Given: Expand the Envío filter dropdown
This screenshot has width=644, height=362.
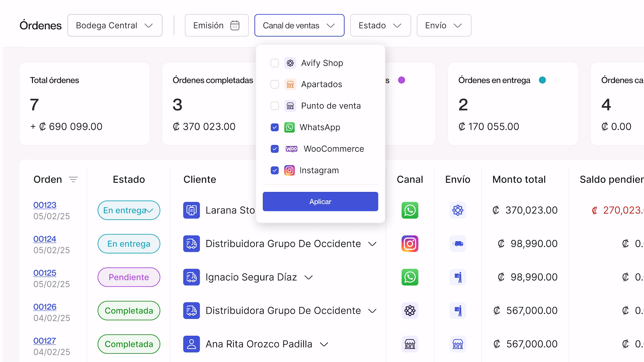Looking at the screenshot, I should pos(443,25).
